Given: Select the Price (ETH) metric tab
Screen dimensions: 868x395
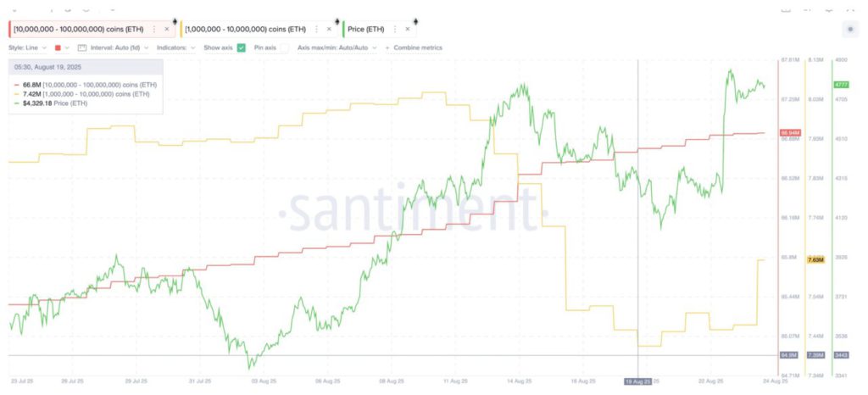Looking at the screenshot, I should point(365,29).
